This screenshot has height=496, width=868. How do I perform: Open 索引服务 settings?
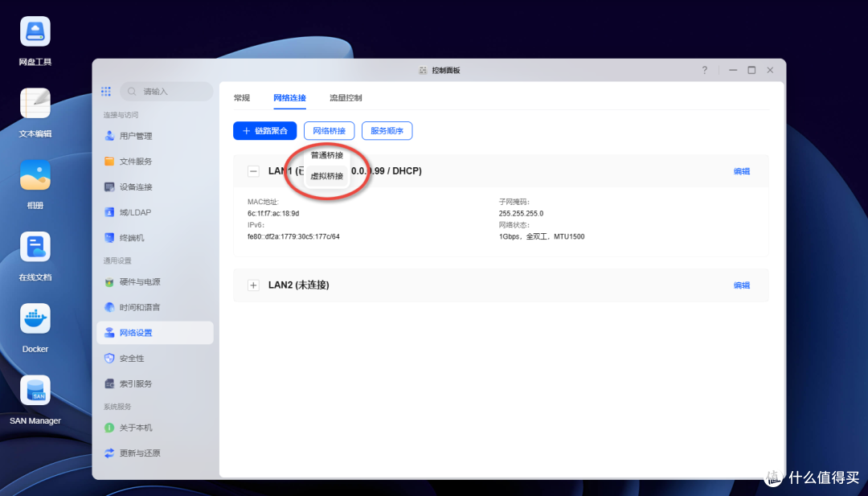pyautogui.click(x=155, y=383)
